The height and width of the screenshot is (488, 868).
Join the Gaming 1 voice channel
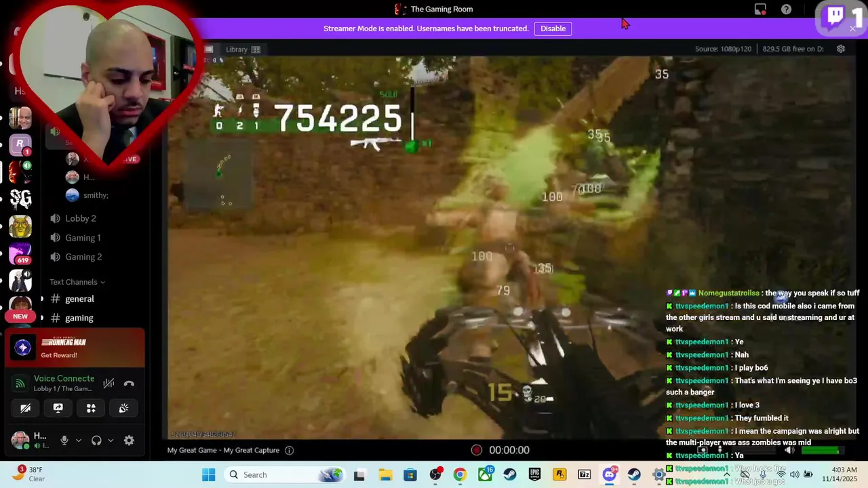(83, 238)
